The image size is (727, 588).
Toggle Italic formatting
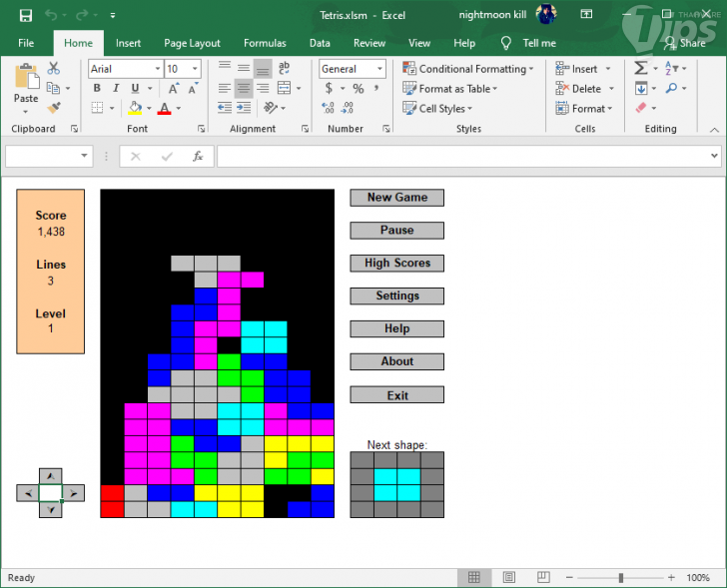116,88
